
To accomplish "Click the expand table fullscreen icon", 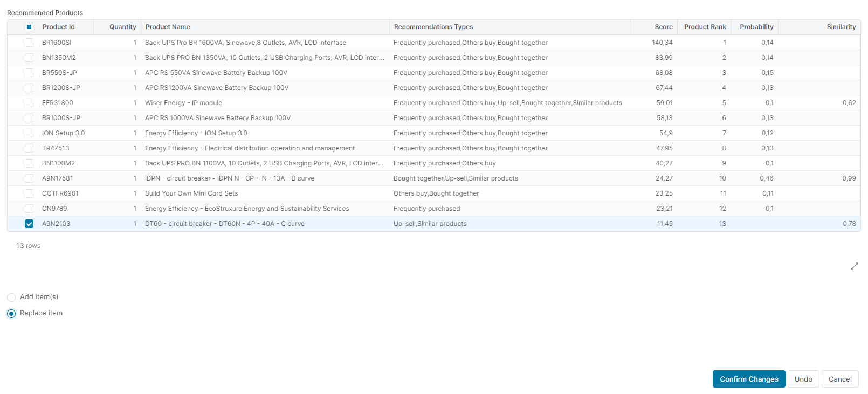I will (x=854, y=266).
